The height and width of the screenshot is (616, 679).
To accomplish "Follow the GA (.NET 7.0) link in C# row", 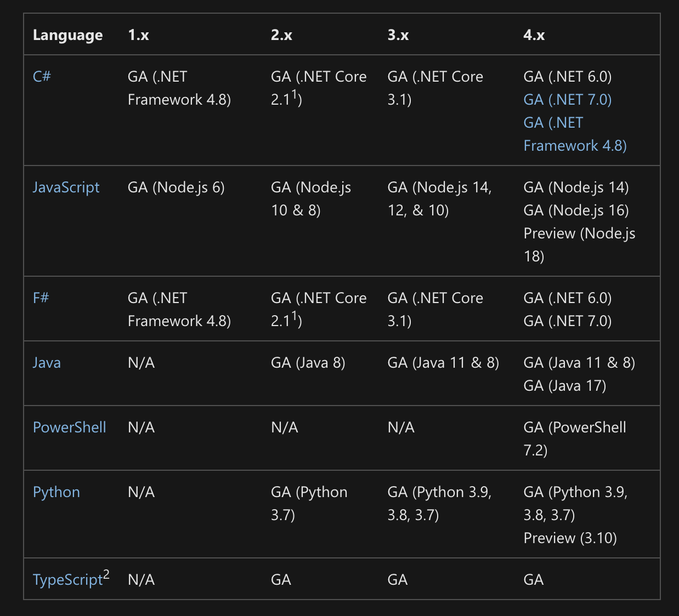I will [x=568, y=100].
